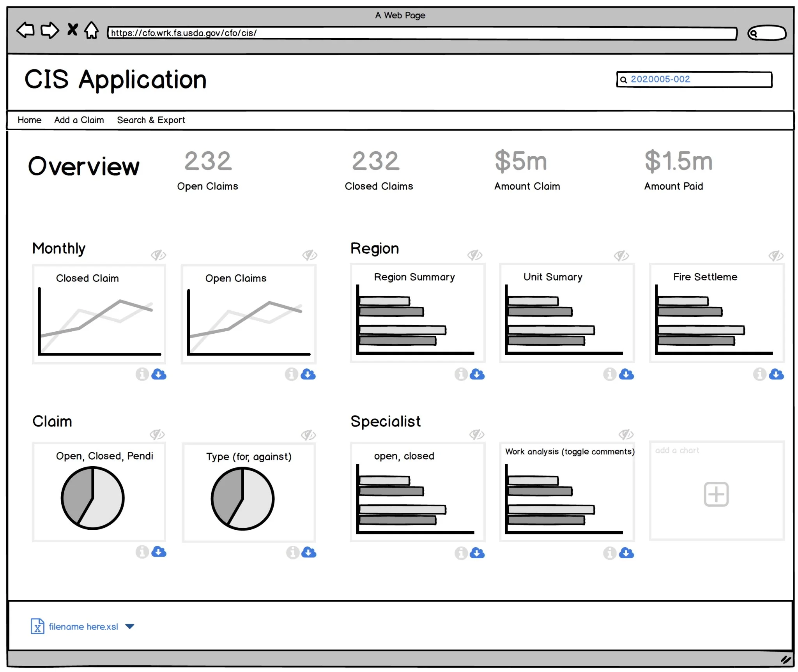Download the Region Summary chart
Viewport: 798px width, 672px height.
(x=477, y=374)
